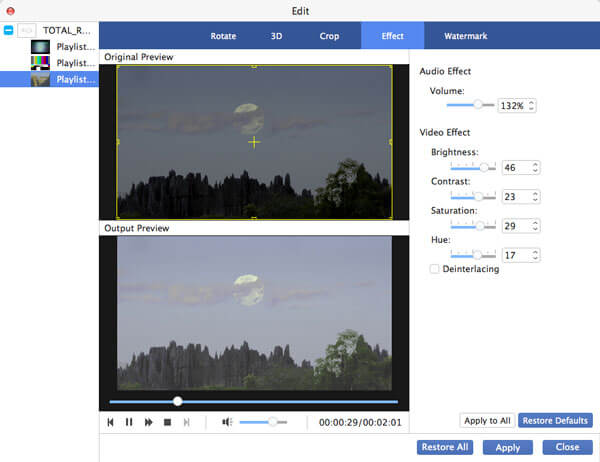Click the video timeline playhead knob
Screen dimensions: 600x462
[x=177, y=401]
